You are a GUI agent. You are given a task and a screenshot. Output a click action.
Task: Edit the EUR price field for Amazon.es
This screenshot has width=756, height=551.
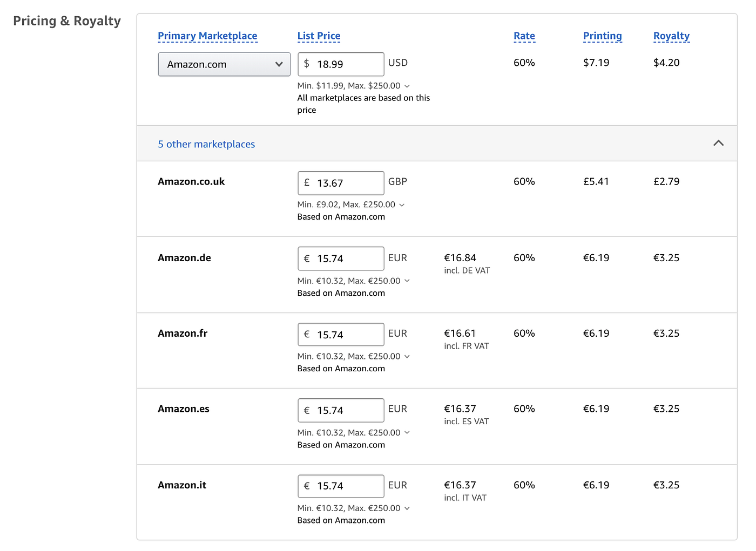click(341, 410)
